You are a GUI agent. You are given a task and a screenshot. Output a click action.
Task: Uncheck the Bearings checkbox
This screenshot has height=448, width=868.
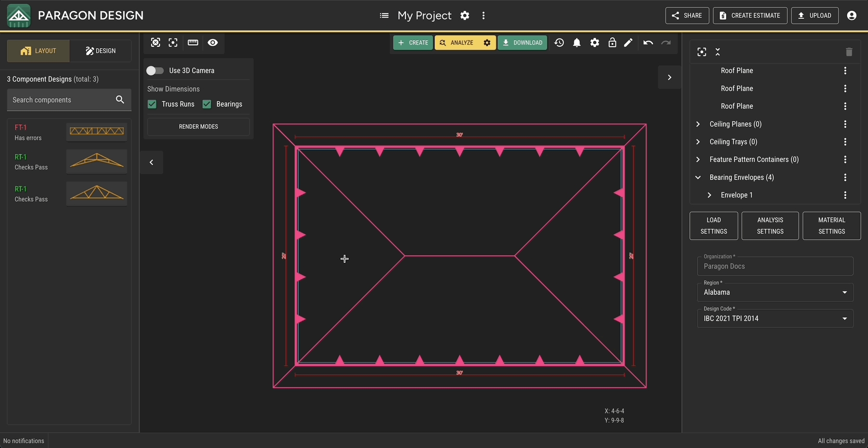[x=207, y=104]
